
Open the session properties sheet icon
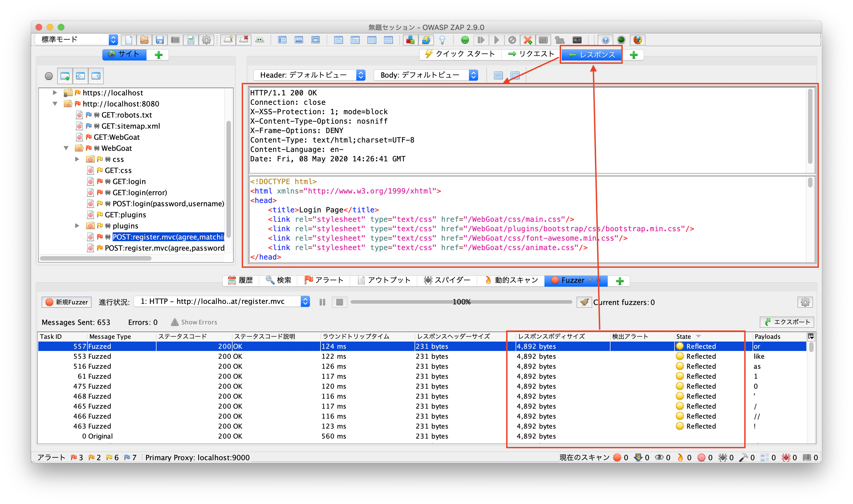191,40
